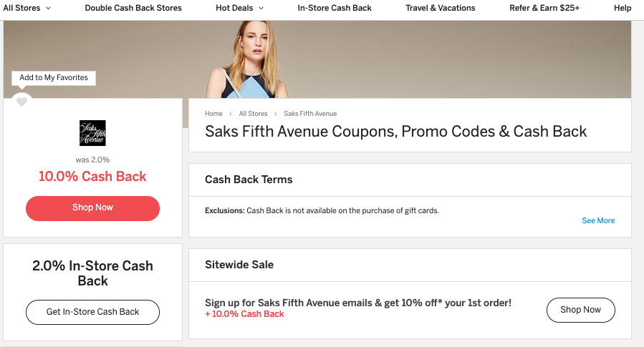644x347 pixels.
Task: Click Get In-Store Cash Back button
Action: (x=92, y=312)
